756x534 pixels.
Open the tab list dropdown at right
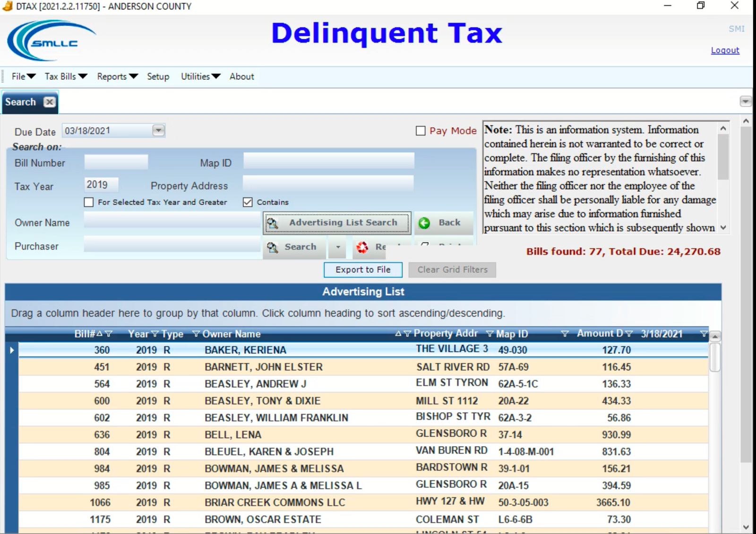pyautogui.click(x=746, y=101)
